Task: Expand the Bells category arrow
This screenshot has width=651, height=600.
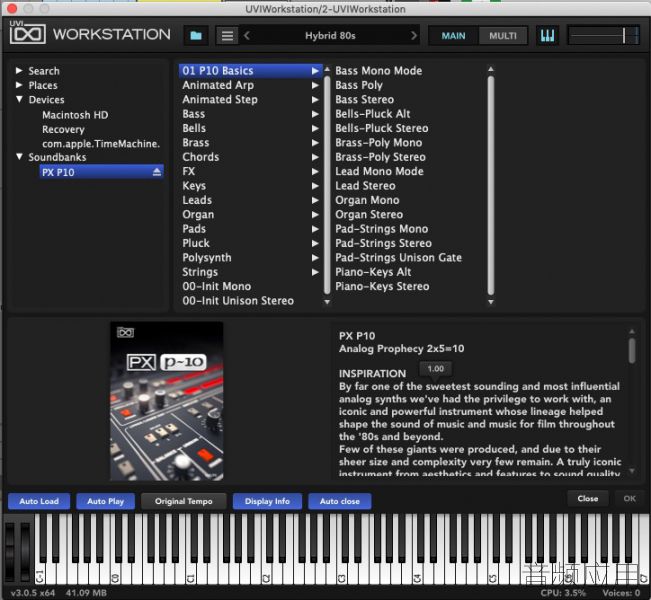Action: coord(315,128)
